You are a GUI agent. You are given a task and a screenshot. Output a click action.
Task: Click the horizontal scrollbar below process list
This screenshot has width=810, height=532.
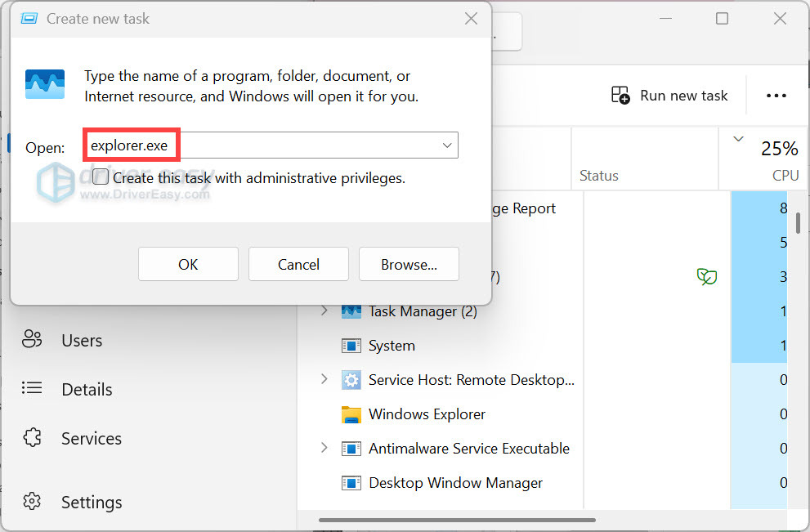tap(457, 520)
